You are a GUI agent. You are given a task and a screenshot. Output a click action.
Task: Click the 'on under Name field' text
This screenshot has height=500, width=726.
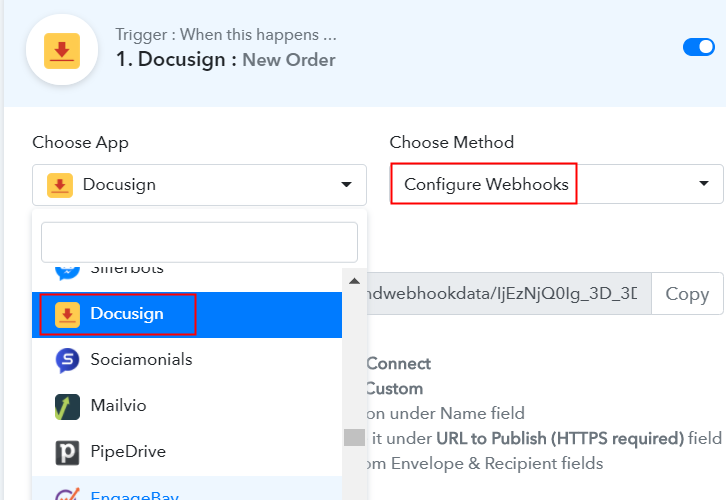(x=445, y=413)
